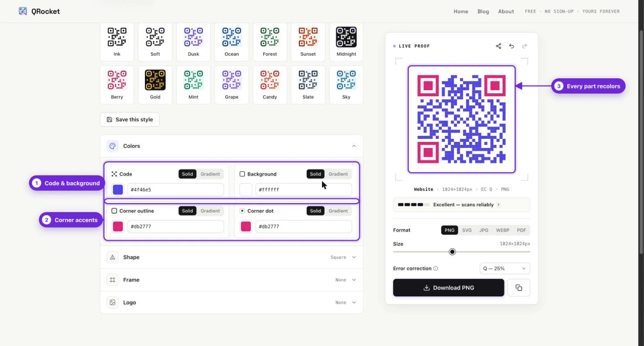
Task: Click the Download PNG button
Action: 449,288
